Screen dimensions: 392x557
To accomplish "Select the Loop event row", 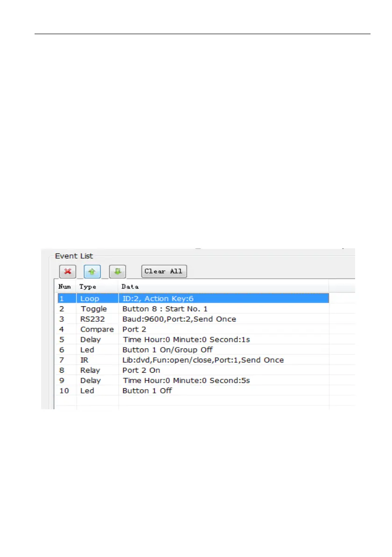I will click(193, 298).
